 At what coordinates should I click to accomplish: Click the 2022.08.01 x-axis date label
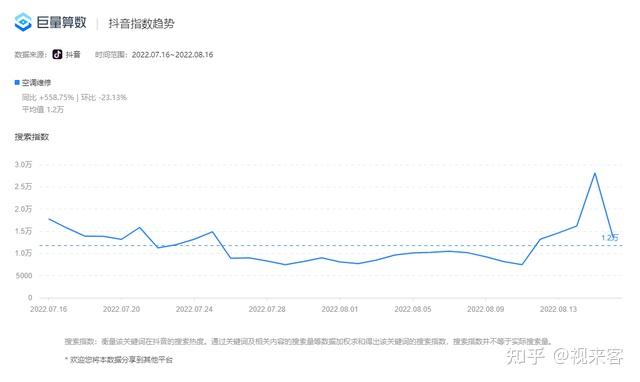tap(340, 309)
